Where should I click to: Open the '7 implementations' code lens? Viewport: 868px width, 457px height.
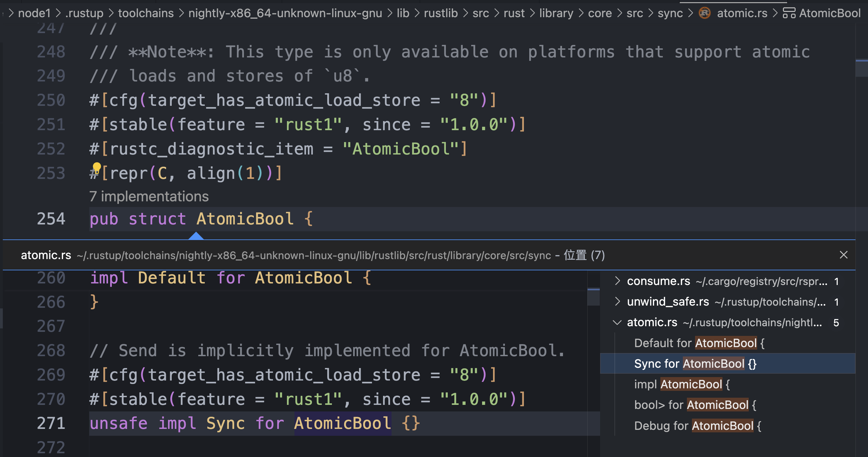149,196
